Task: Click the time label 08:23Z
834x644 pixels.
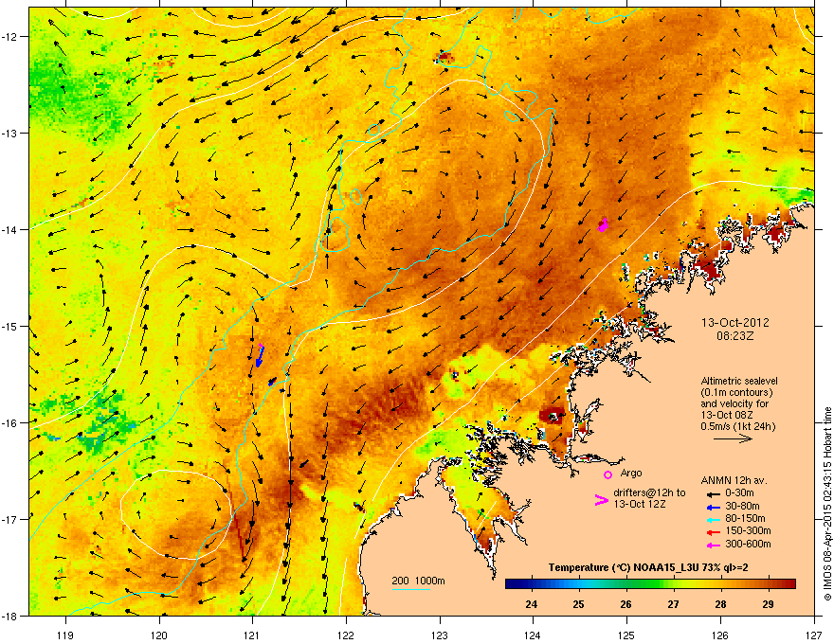Action: [x=735, y=336]
